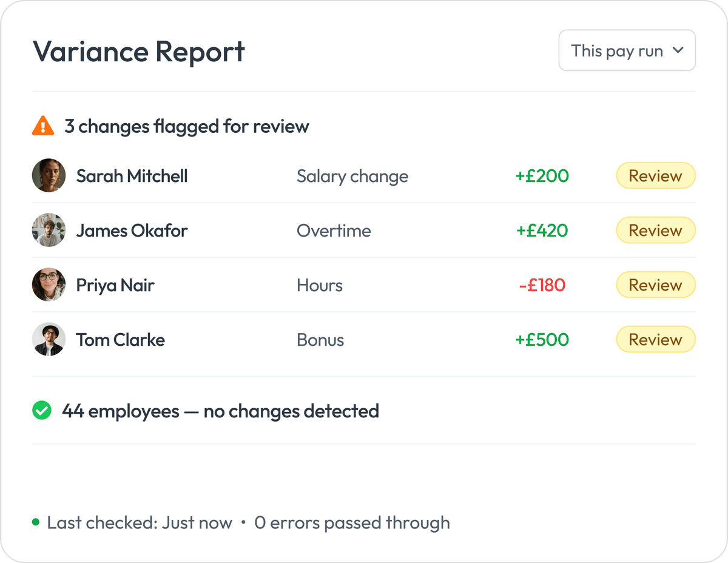The height and width of the screenshot is (563, 728).
Task: Review Sarah Mitchell's salary change
Action: pyautogui.click(x=656, y=175)
